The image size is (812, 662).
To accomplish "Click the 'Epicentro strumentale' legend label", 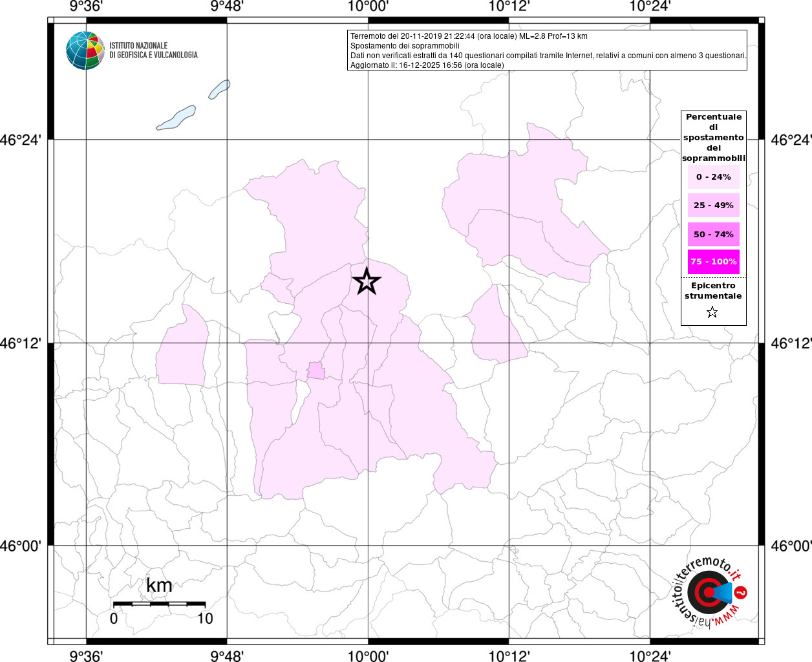I will (713, 290).
